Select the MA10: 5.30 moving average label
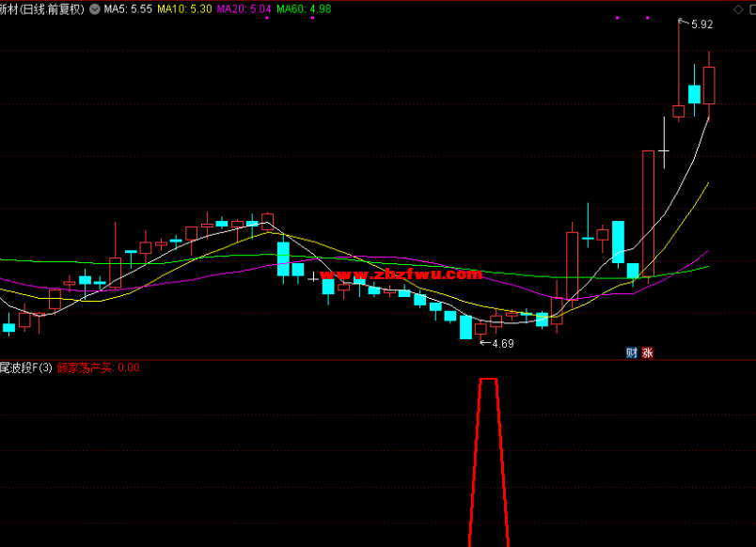The width and height of the screenshot is (756, 547). (184, 8)
